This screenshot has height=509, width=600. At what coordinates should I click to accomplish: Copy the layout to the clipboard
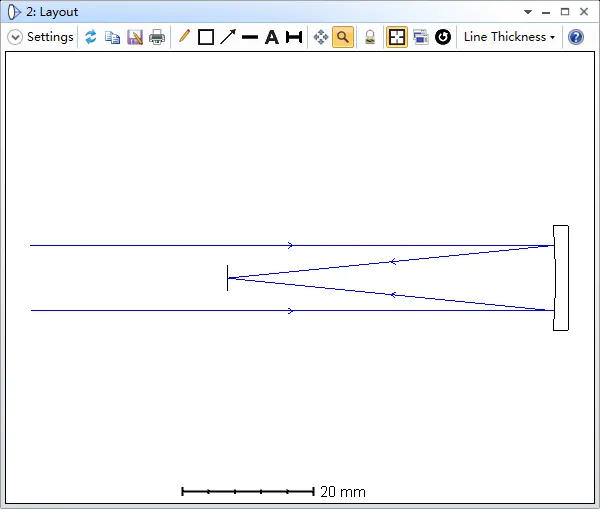(x=112, y=37)
